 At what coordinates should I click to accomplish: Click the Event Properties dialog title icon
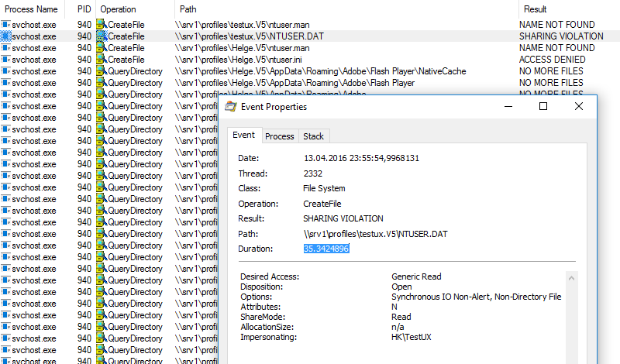(230, 107)
